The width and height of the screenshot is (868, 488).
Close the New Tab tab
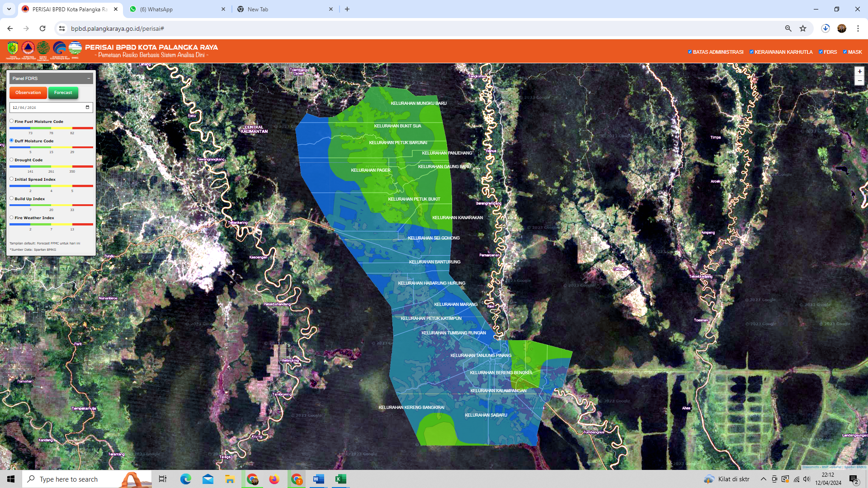331,9
